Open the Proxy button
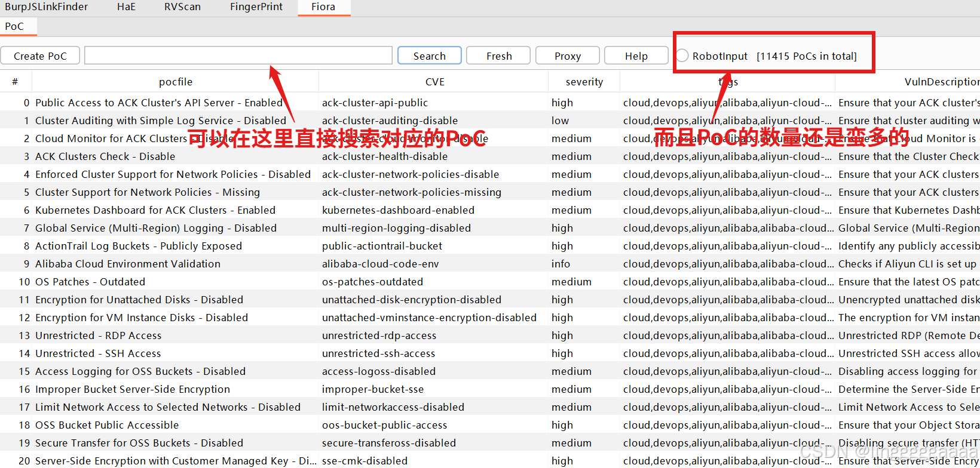Image resolution: width=980 pixels, height=468 pixels. [x=568, y=56]
